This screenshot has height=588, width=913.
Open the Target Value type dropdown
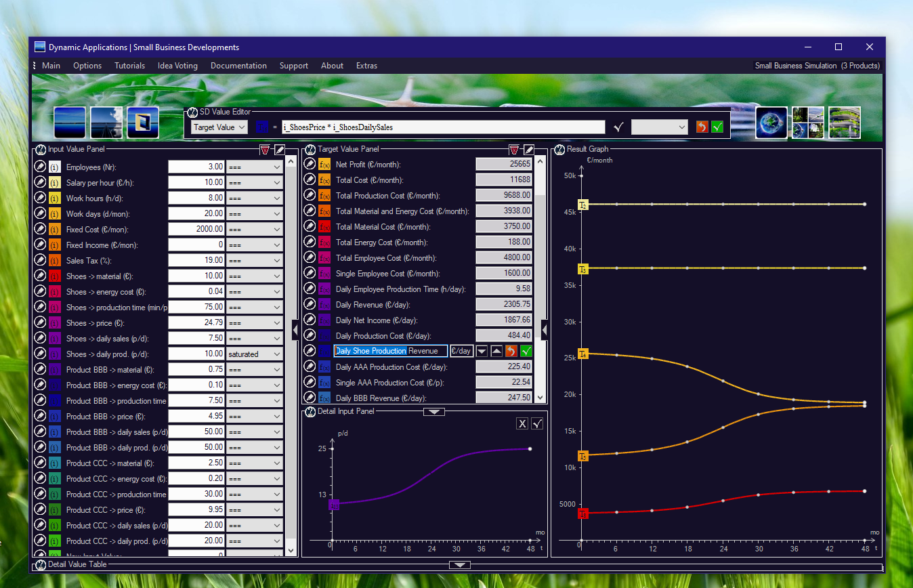coord(219,127)
